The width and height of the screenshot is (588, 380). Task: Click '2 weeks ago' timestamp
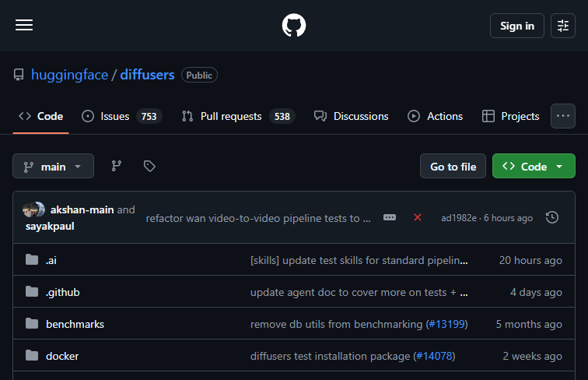pos(532,356)
